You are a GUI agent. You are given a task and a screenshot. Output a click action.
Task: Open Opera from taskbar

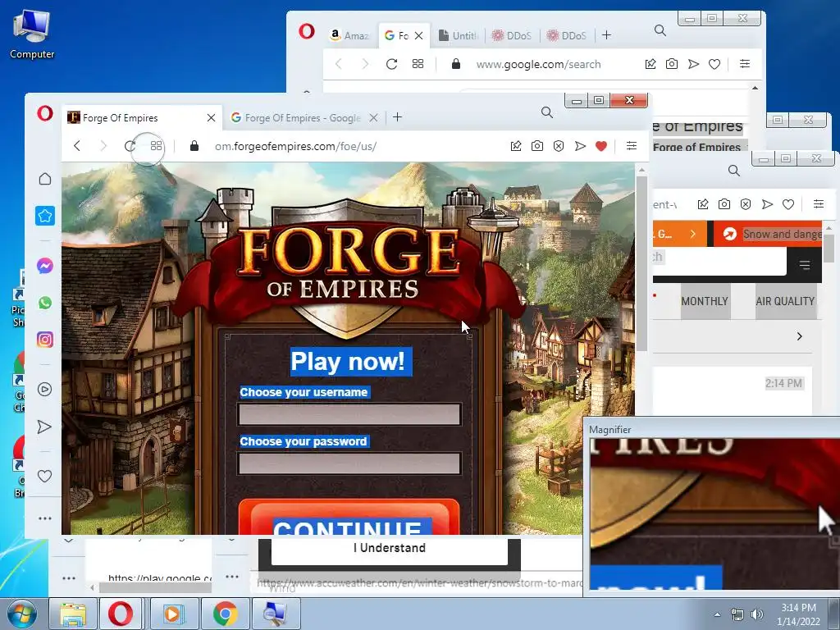click(x=121, y=614)
